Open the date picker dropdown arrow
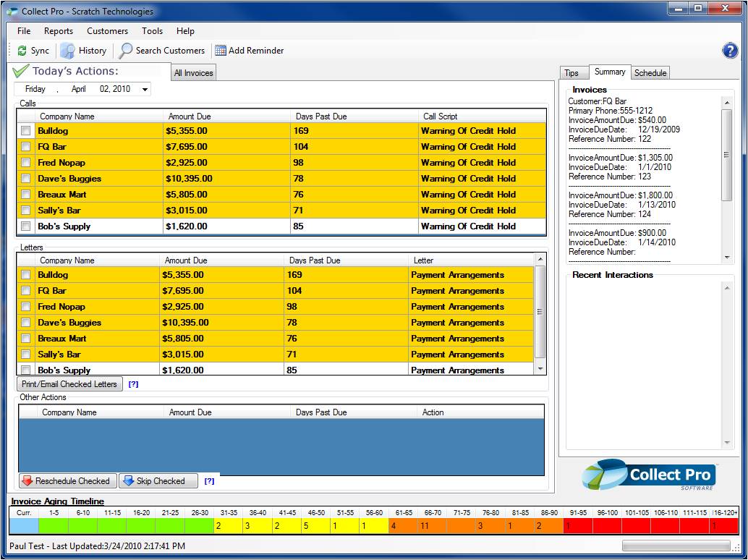The width and height of the screenshot is (748, 560). [x=145, y=89]
